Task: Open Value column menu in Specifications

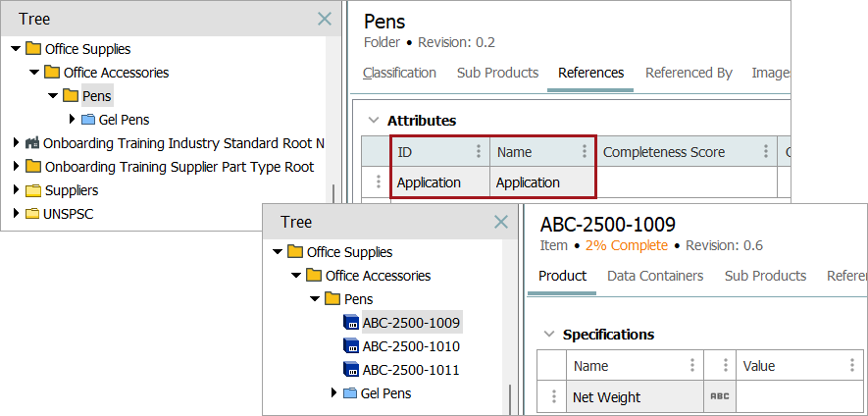Action: pyautogui.click(x=852, y=365)
